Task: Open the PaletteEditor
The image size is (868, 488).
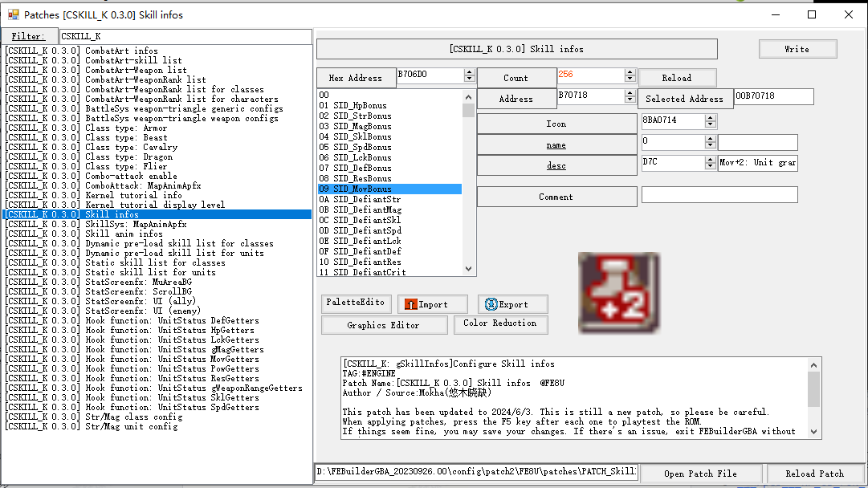Action: pos(356,303)
